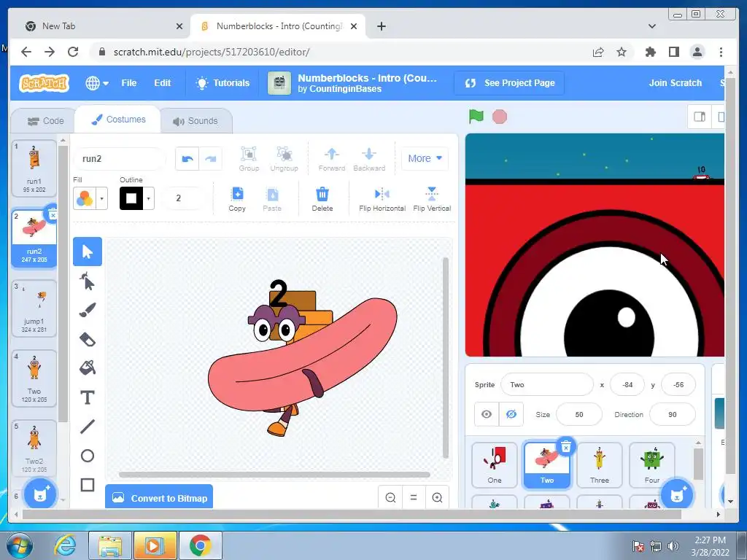
Task: Open the Outline color dropdown
Action: coord(149,198)
